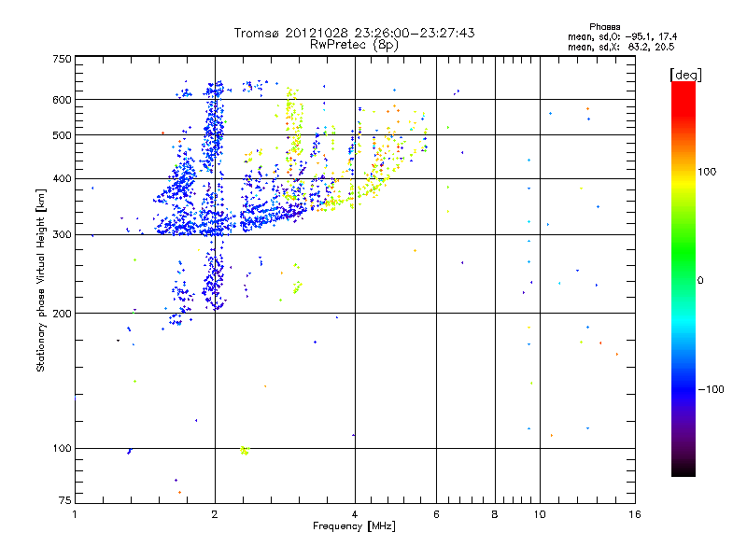Click the x-axis tick label '8'
The image size is (747, 560).
pyautogui.click(x=495, y=514)
